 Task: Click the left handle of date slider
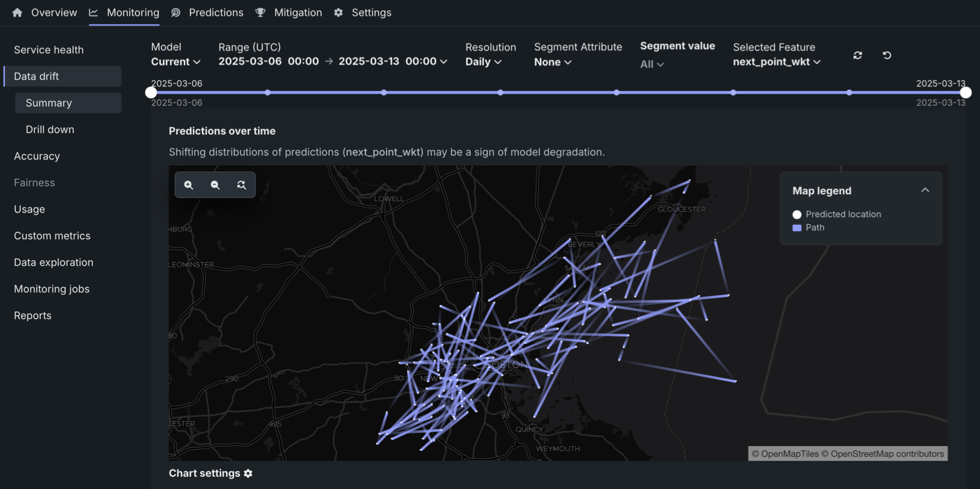tap(151, 93)
